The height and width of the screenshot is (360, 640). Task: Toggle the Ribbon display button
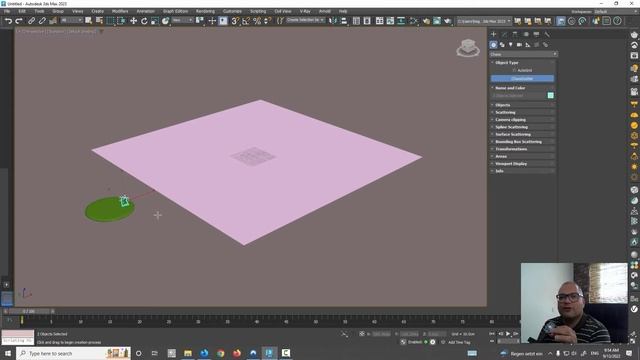click(x=380, y=21)
